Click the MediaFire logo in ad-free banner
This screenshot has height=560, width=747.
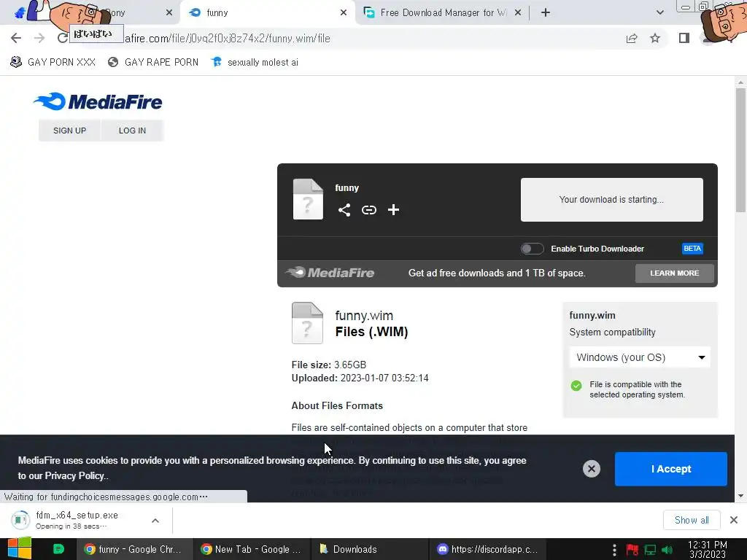pyautogui.click(x=330, y=273)
